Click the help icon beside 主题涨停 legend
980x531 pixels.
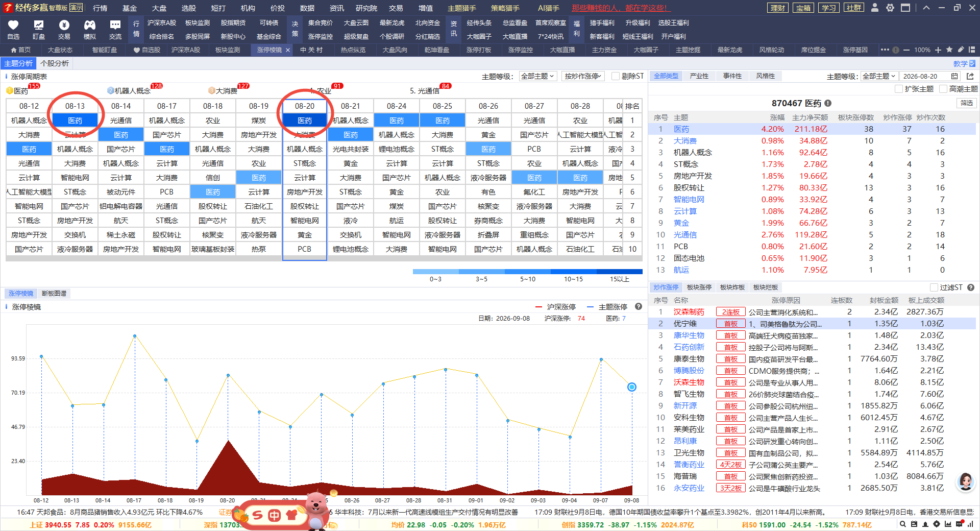[638, 306]
